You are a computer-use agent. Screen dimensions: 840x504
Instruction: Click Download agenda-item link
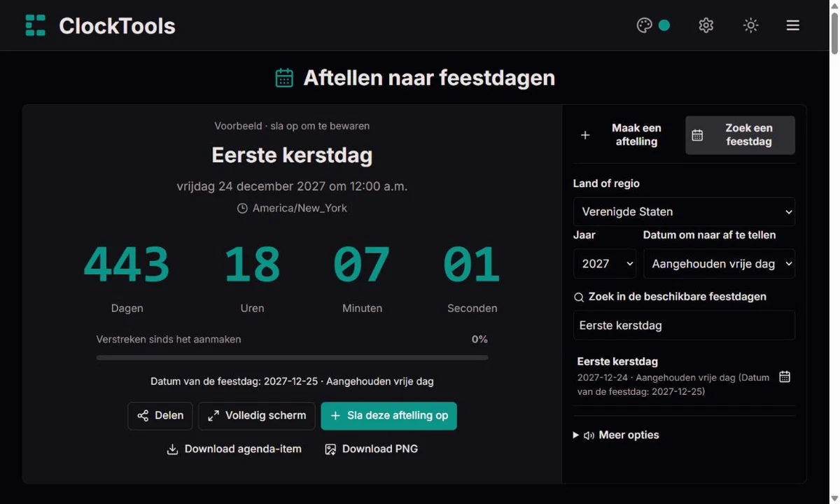coord(234,449)
